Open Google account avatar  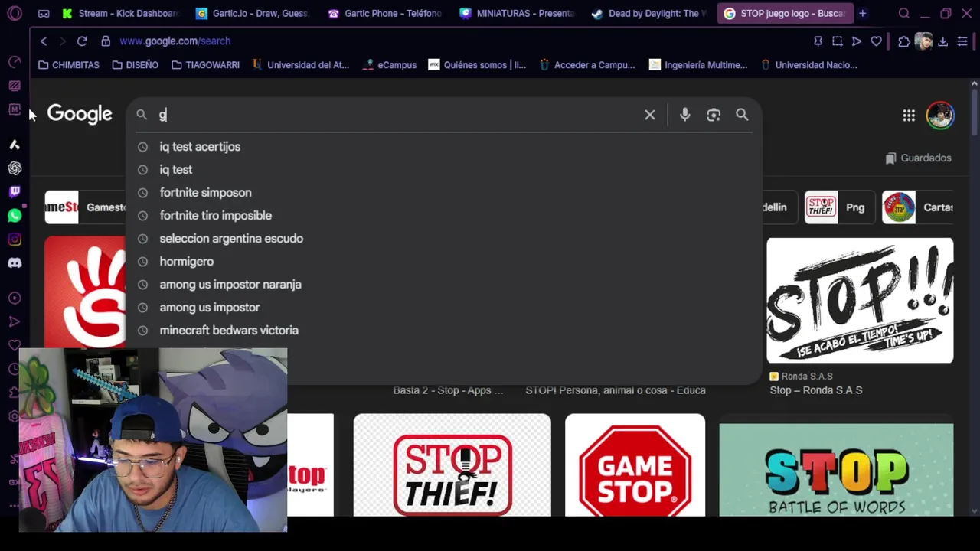940,116
